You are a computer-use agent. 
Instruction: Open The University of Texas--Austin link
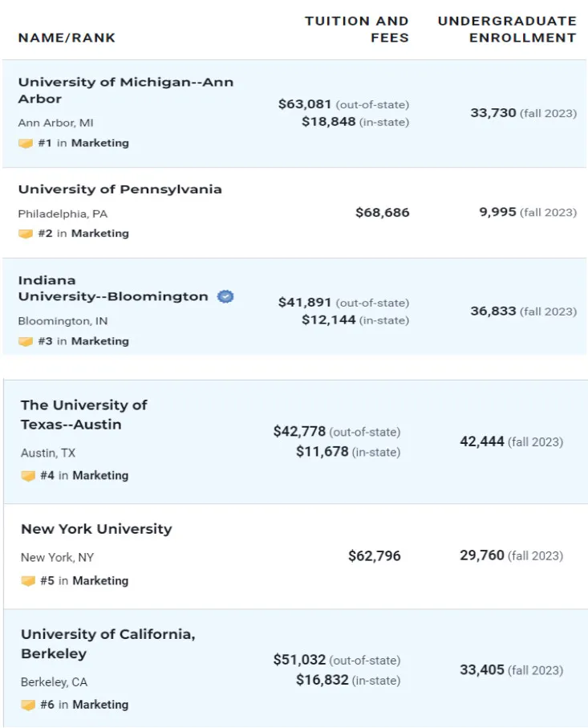coord(83,414)
